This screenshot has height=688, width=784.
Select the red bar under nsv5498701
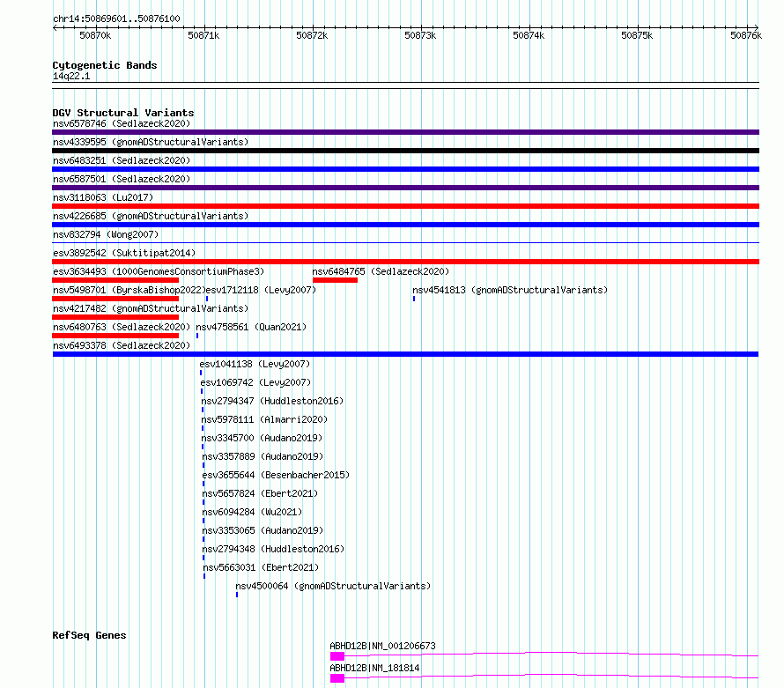click(115, 299)
